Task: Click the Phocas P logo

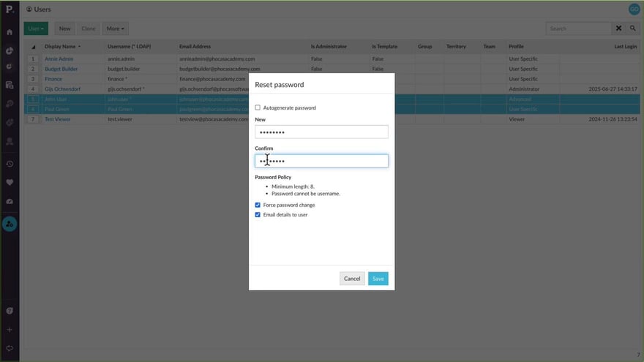Action: tap(10, 9)
